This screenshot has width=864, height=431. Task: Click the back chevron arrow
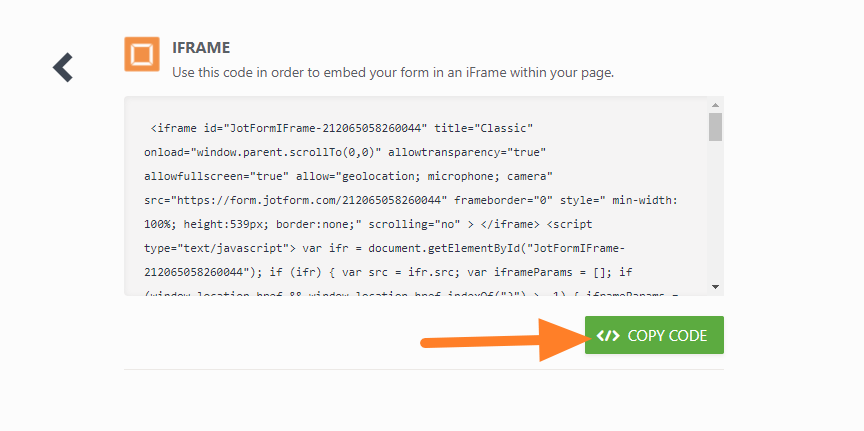tap(63, 67)
